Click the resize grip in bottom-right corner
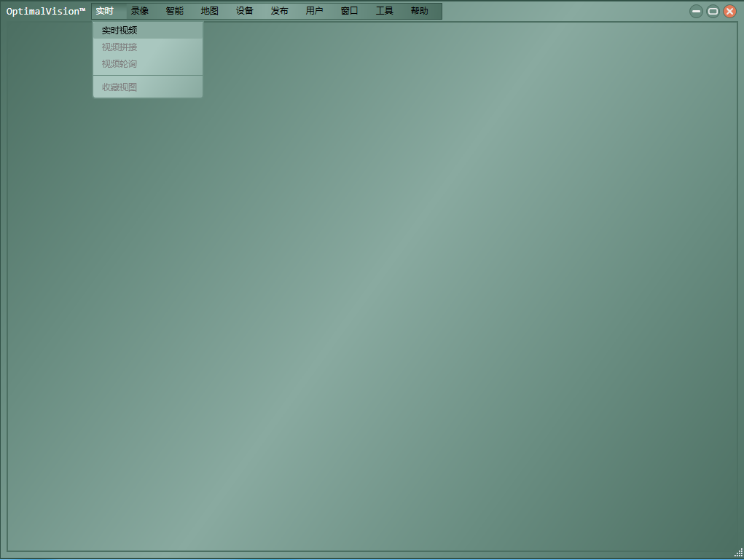This screenshot has height=560, width=744. 738,553
